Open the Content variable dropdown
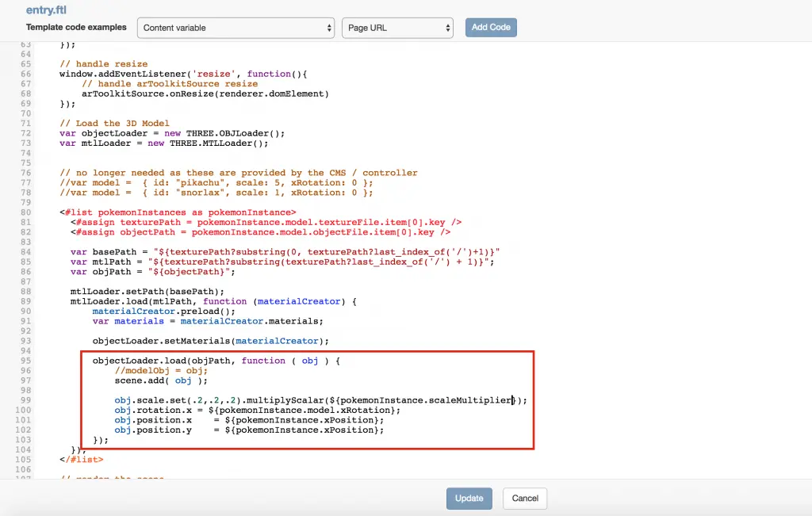This screenshot has height=516, width=812. [x=236, y=28]
